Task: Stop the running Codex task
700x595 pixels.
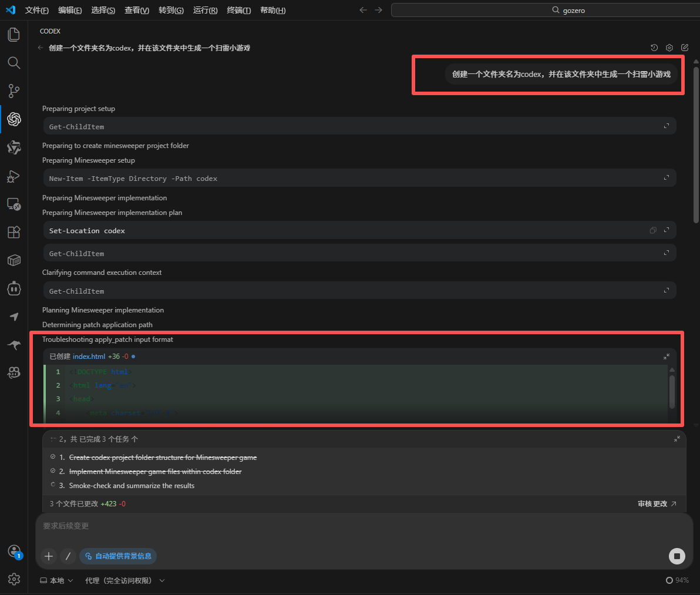Action: click(x=677, y=556)
